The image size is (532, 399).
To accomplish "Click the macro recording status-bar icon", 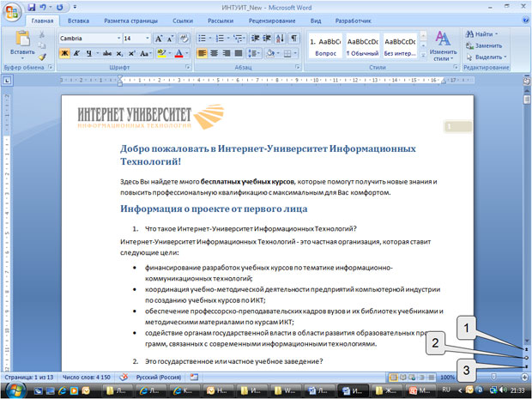I will 194,377.
